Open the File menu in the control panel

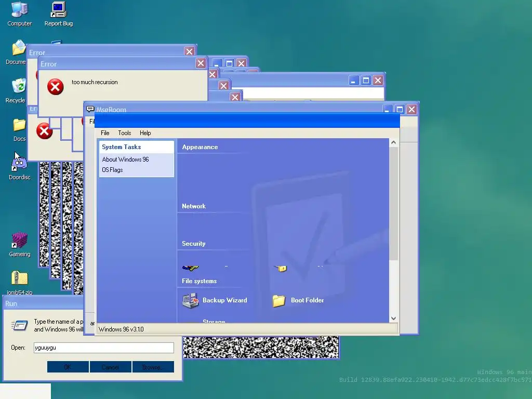(105, 133)
